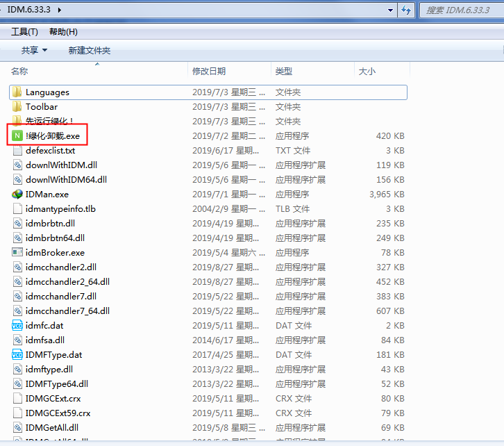The image size is (504, 446).
Task: Select the IDMan.exe globe icon
Action: pos(17,195)
